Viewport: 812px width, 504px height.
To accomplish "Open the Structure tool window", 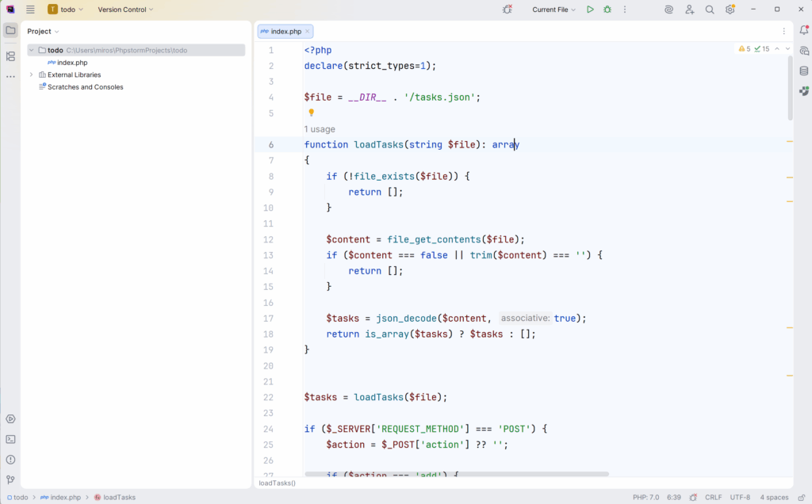I will click(x=10, y=56).
